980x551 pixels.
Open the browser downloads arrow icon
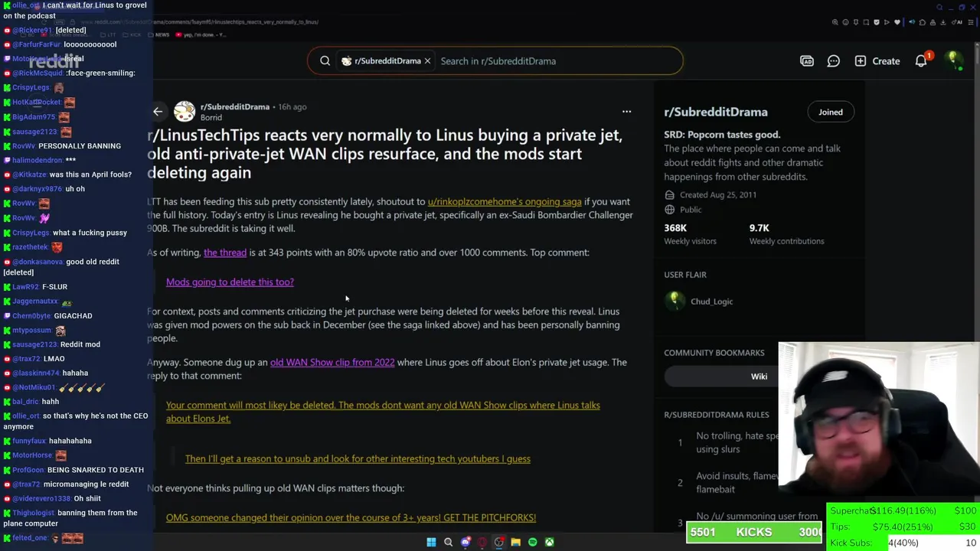[x=943, y=22]
